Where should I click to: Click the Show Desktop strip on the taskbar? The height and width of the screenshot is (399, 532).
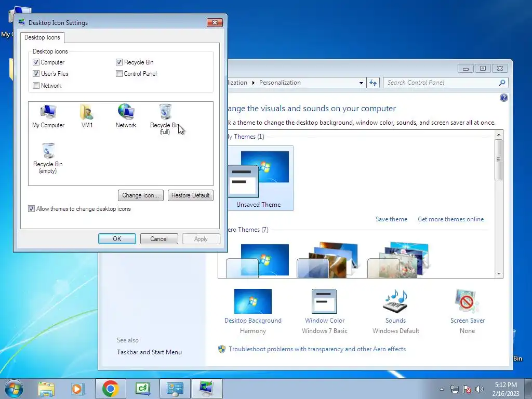click(528, 389)
